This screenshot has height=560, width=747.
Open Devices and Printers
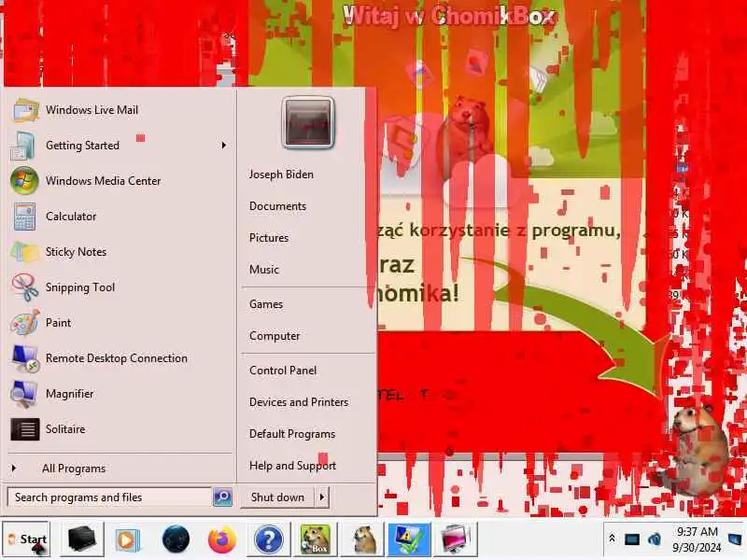tap(299, 402)
